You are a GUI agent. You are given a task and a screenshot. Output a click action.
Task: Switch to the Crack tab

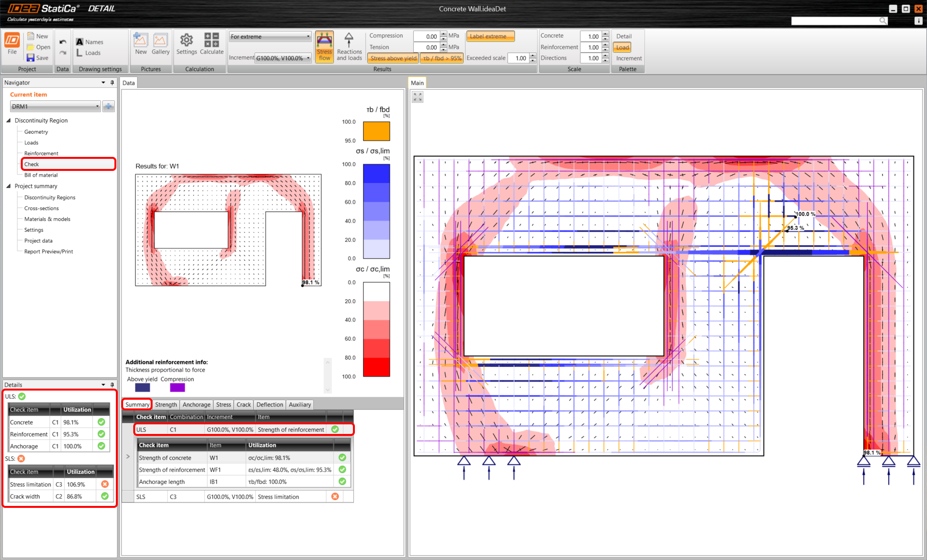[x=243, y=405]
